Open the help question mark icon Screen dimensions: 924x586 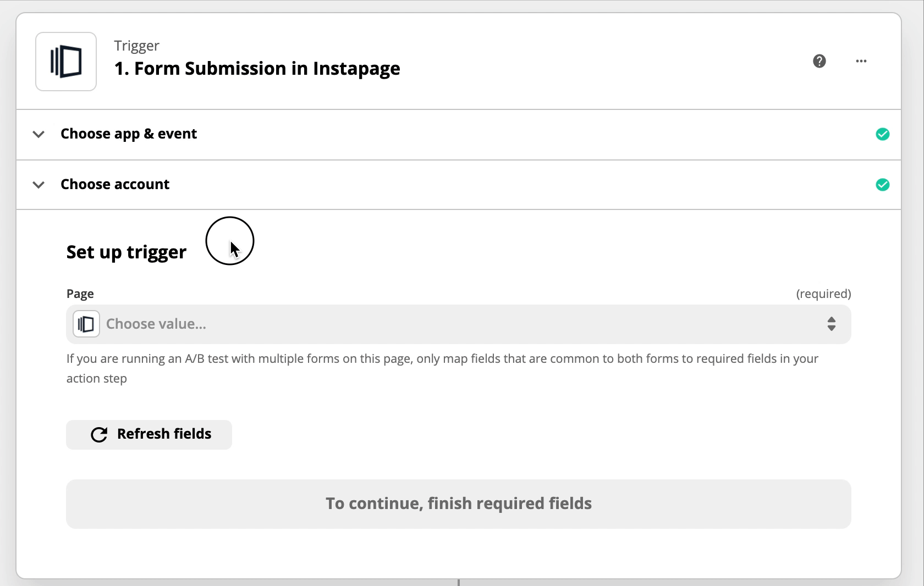click(820, 61)
